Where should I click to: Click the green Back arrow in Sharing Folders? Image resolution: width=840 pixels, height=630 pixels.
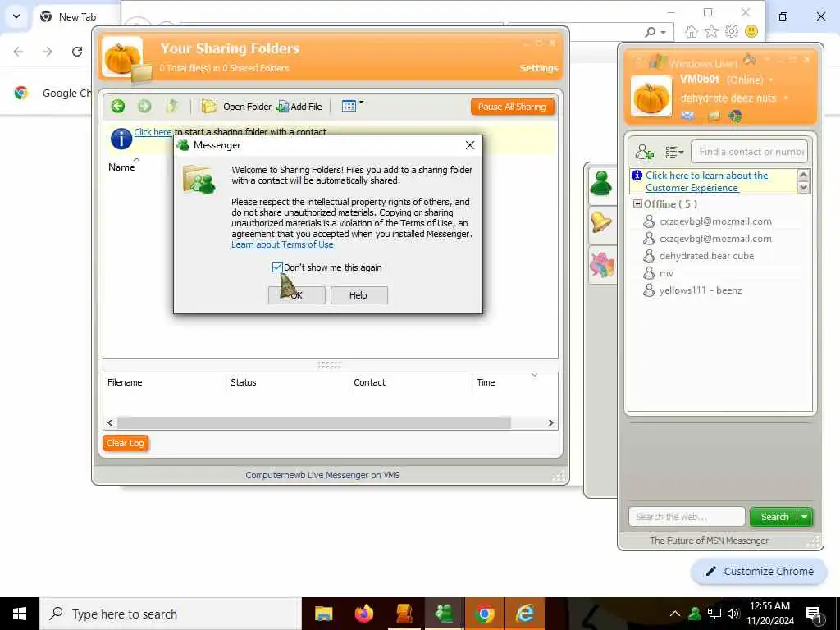click(118, 106)
